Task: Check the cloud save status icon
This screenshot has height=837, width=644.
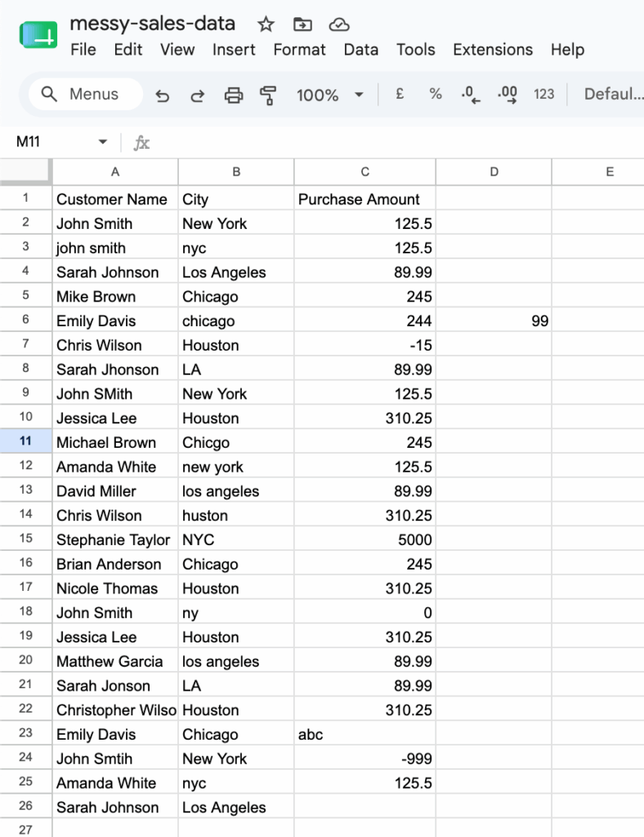Action: click(339, 25)
